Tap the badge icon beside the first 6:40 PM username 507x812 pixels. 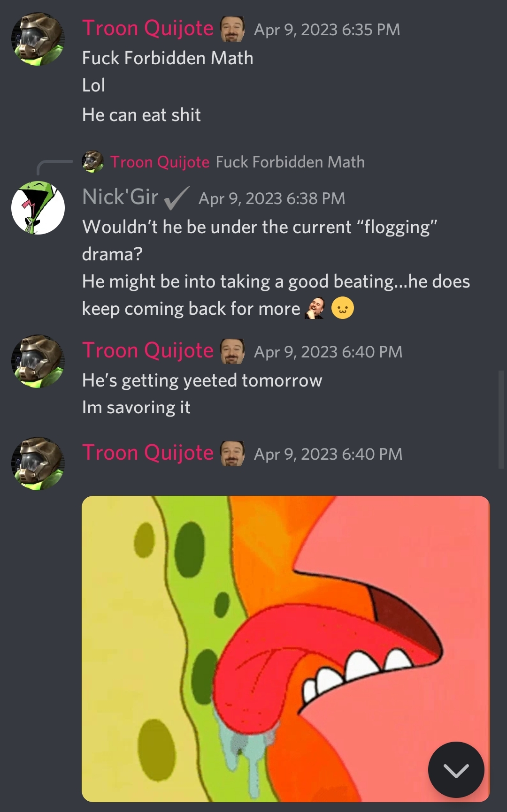tap(233, 351)
